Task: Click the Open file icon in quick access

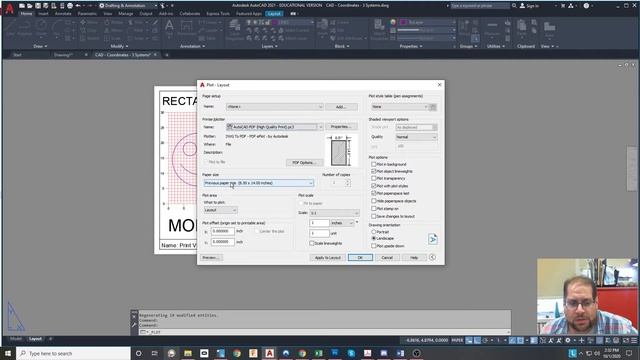Action: pyautogui.click(x=29, y=6)
